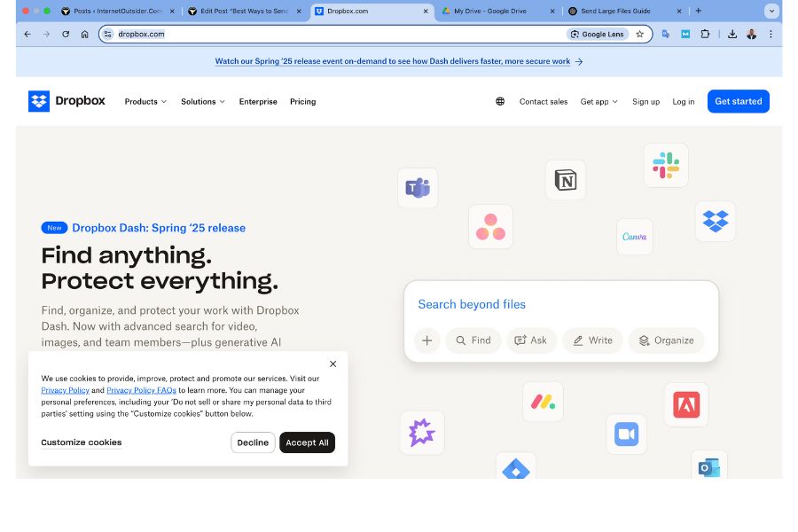Click the Canva app icon
This screenshot has height=532, width=798.
635,237
